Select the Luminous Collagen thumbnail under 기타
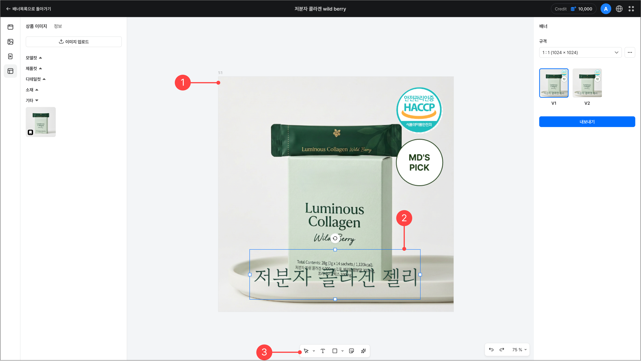 point(41,122)
